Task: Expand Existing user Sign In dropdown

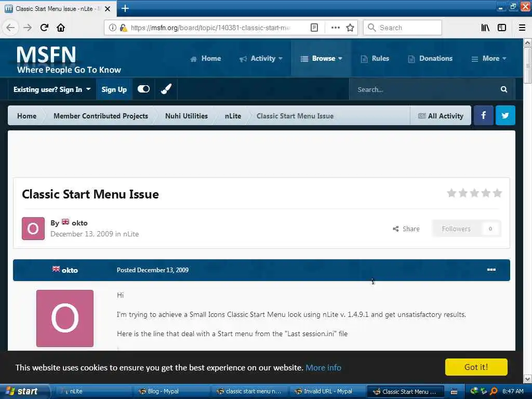Action: 52,89
